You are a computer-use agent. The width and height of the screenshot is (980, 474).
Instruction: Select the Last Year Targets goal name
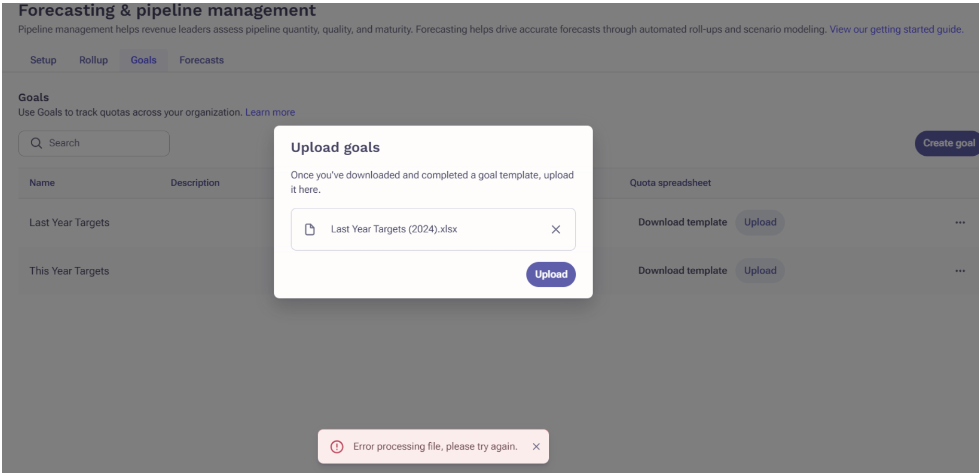pyautogui.click(x=69, y=222)
